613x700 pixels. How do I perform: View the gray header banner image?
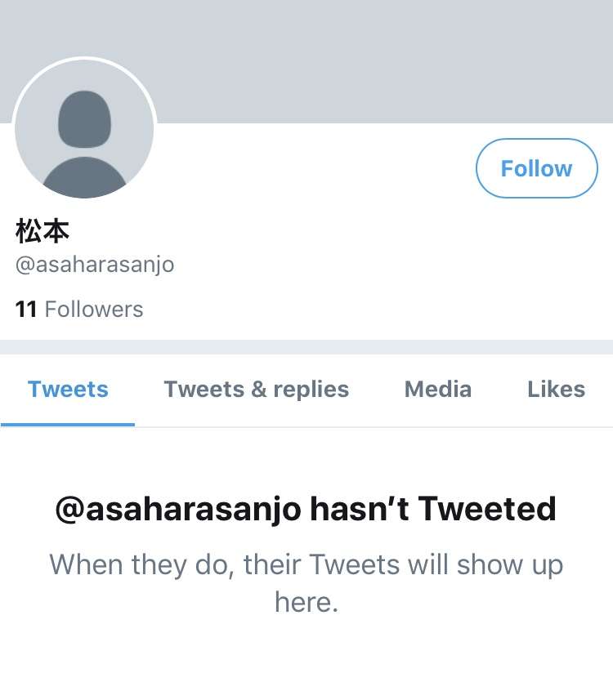coord(306,61)
